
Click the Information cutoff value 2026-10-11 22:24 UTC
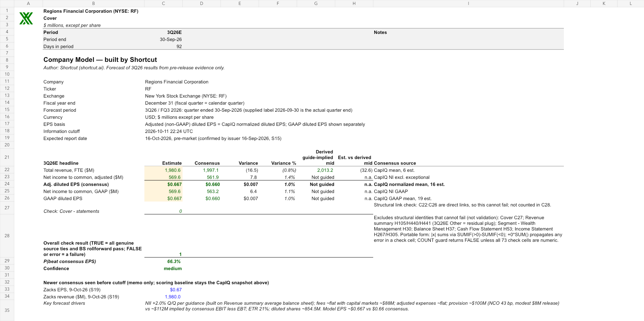pos(169,131)
